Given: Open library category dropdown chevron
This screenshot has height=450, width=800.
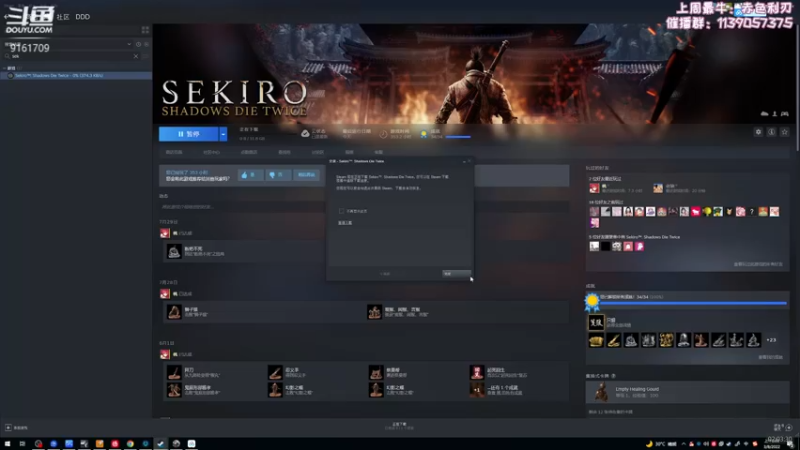Looking at the screenshot, I should (x=129, y=44).
